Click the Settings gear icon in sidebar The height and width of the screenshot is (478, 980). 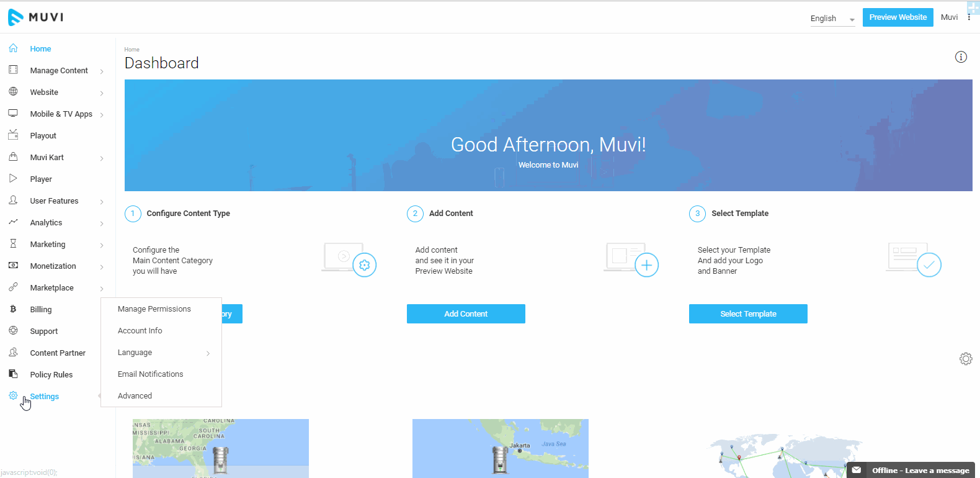point(13,395)
